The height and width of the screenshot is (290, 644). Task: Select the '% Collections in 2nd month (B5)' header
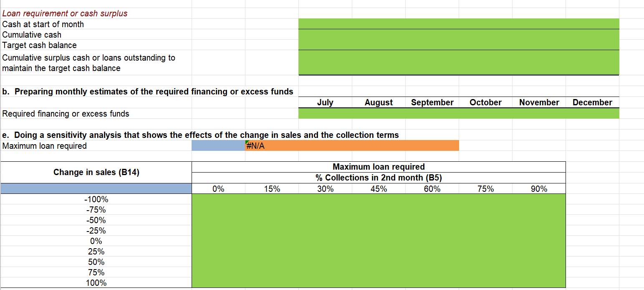379,178
